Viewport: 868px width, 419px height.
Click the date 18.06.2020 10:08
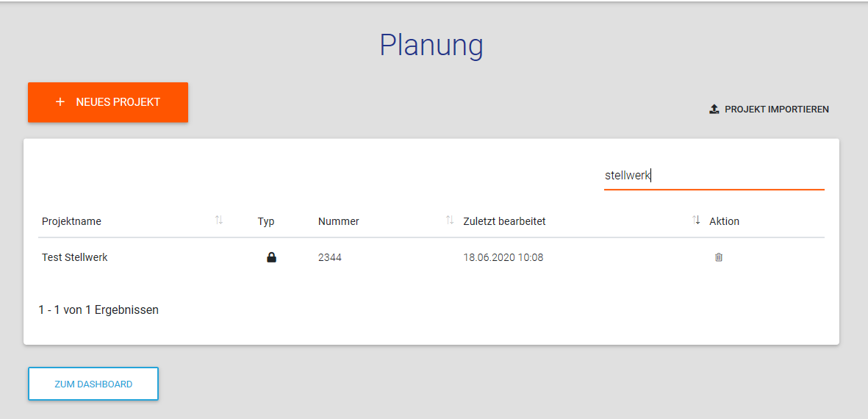tap(503, 257)
